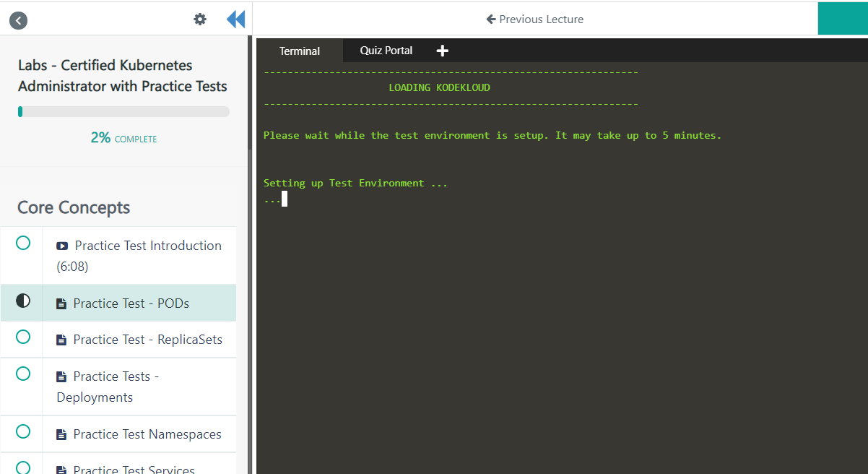Click the course progress bar
This screenshot has width=868, height=474.
click(123, 111)
